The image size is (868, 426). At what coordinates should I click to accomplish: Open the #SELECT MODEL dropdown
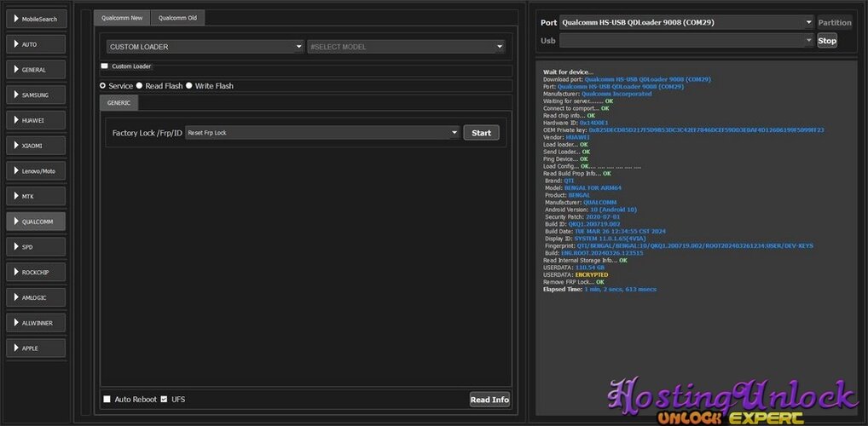407,47
